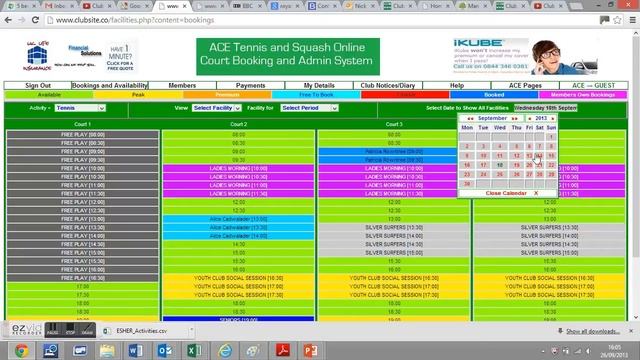Open Word from the taskbar
This screenshot has width=640, height=360.
point(135,351)
